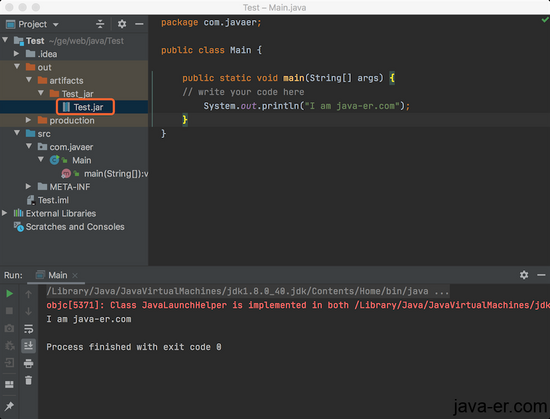Click the Stop process button
Image resolution: width=550 pixels, height=419 pixels.
pos(9,311)
